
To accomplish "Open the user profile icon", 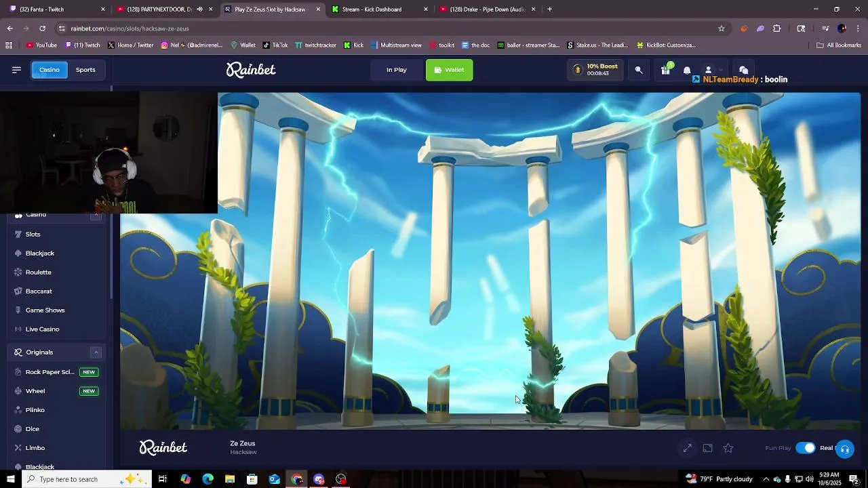I will click(708, 70).
